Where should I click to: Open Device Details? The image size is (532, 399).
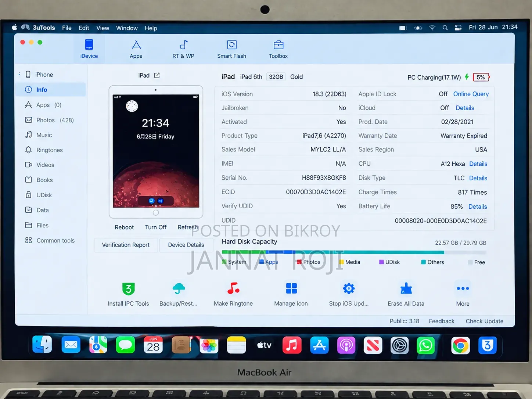pyautogui.click(x=186, y=245)
